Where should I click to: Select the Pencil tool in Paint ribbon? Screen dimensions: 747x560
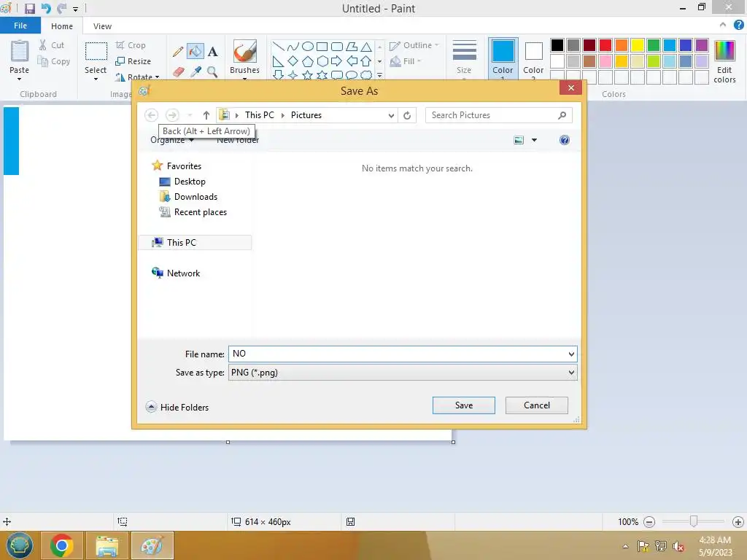[178, 52]
